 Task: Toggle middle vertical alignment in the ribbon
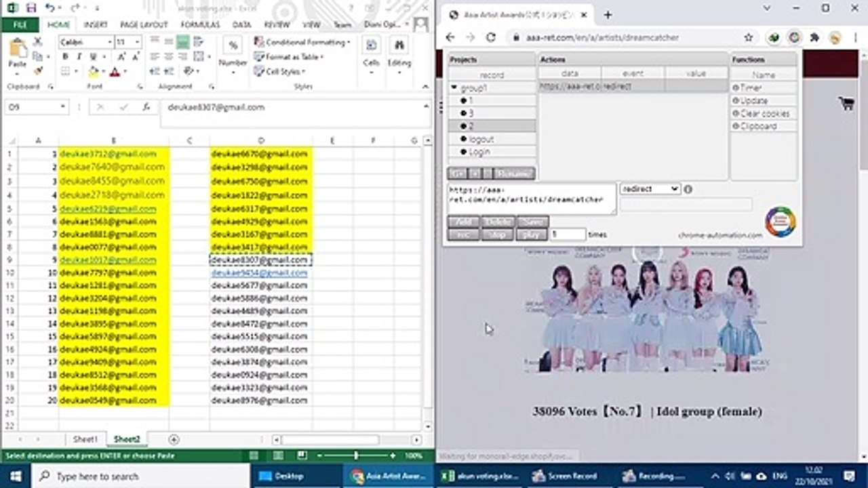click(169, 41)
